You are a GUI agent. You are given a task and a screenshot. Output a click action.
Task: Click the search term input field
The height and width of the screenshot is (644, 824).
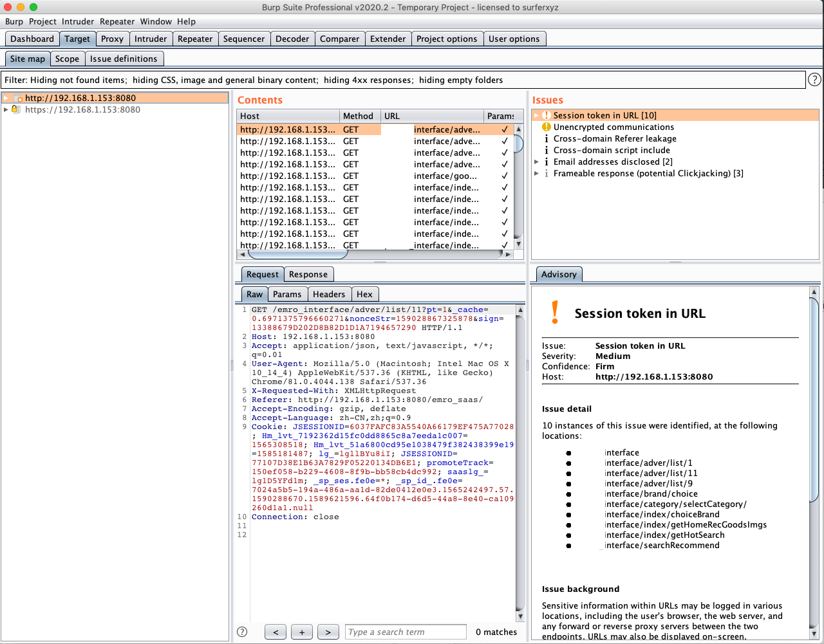[x=406, y=632]
